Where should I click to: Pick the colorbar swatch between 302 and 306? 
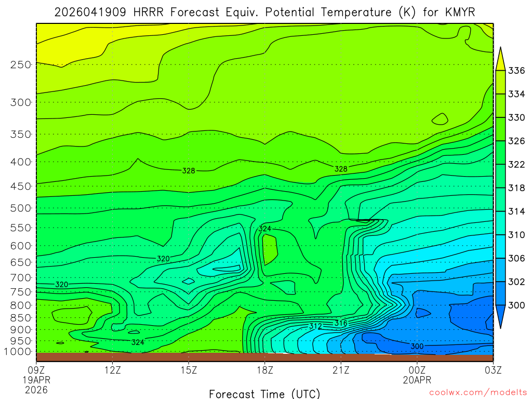pyautogui.click(x=500, y=270)
